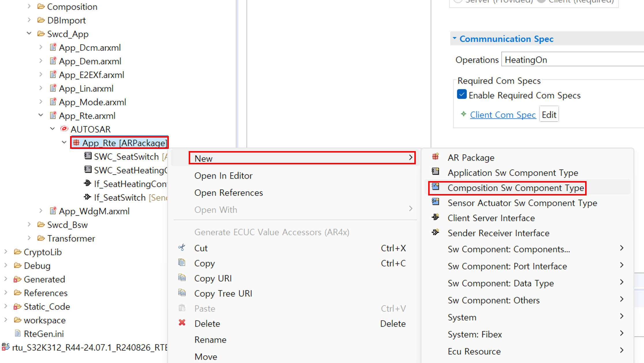The image size is (644, 363).
Task: Click the red Delete X icon
Action: [182, 323]
